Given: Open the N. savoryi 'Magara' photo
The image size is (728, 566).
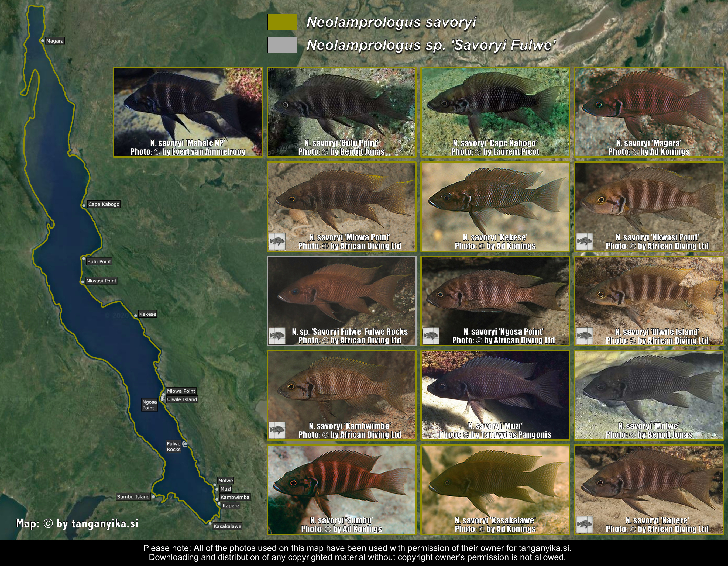Looking at the screenshot, I should pyautogui.click(x=649, y=112).
